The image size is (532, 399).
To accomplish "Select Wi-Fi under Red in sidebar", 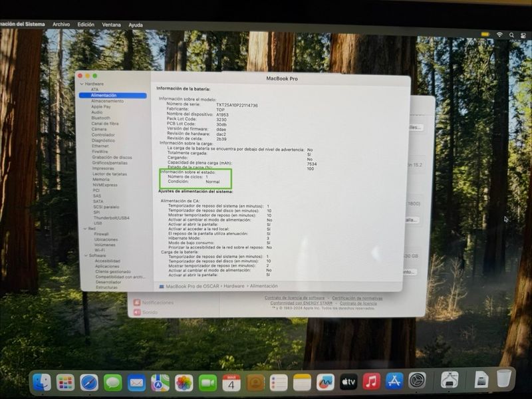I will (100, 250).
